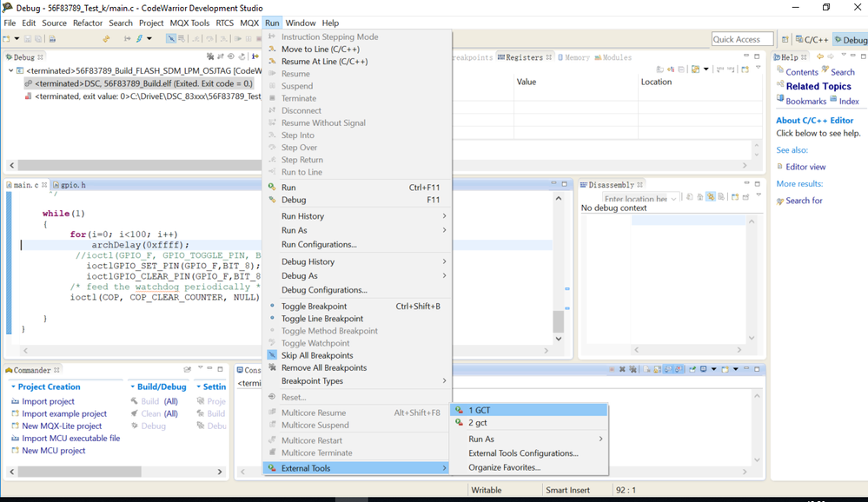Click Import example project link
Image resolution: width=868 pixels, height=502 pixels.
click(x=64, y=413)
